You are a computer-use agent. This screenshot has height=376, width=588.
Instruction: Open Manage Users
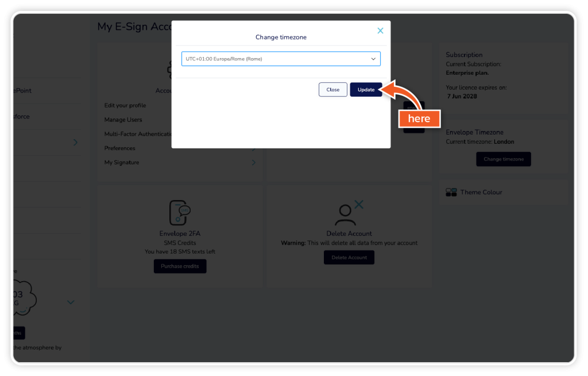[123, 120]
